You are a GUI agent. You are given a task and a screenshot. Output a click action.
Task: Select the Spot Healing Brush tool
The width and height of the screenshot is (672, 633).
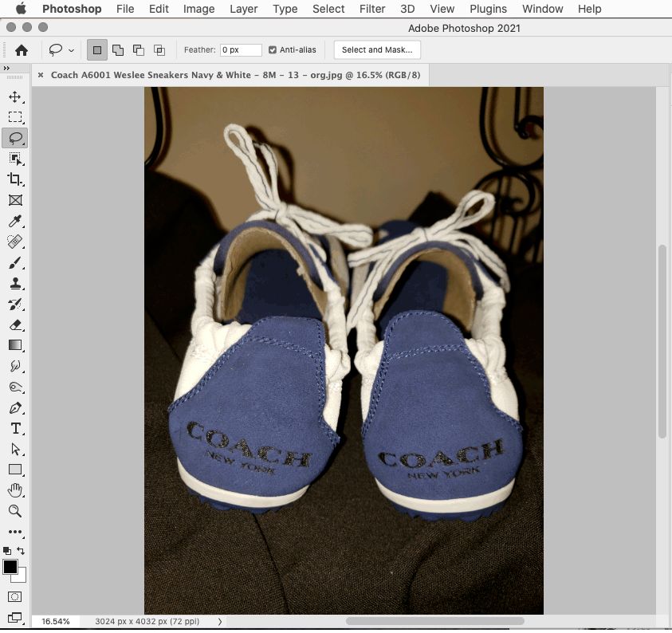coord(15,242)
